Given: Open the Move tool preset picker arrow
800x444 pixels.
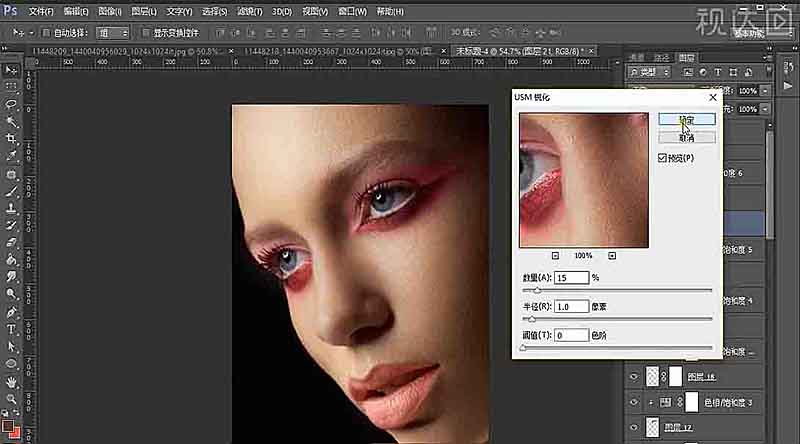Looking at the screenshot, I should (x=31, y=33).
